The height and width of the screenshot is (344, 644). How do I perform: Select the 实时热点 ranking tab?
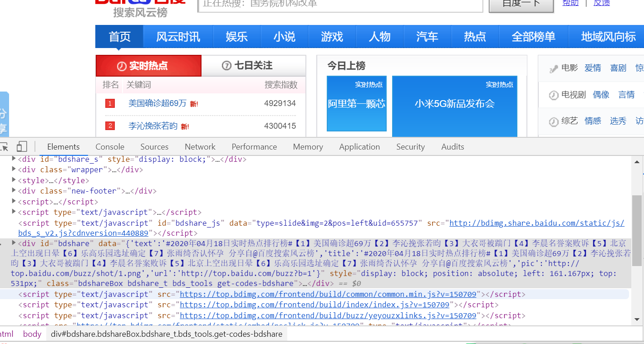(148, 66)
